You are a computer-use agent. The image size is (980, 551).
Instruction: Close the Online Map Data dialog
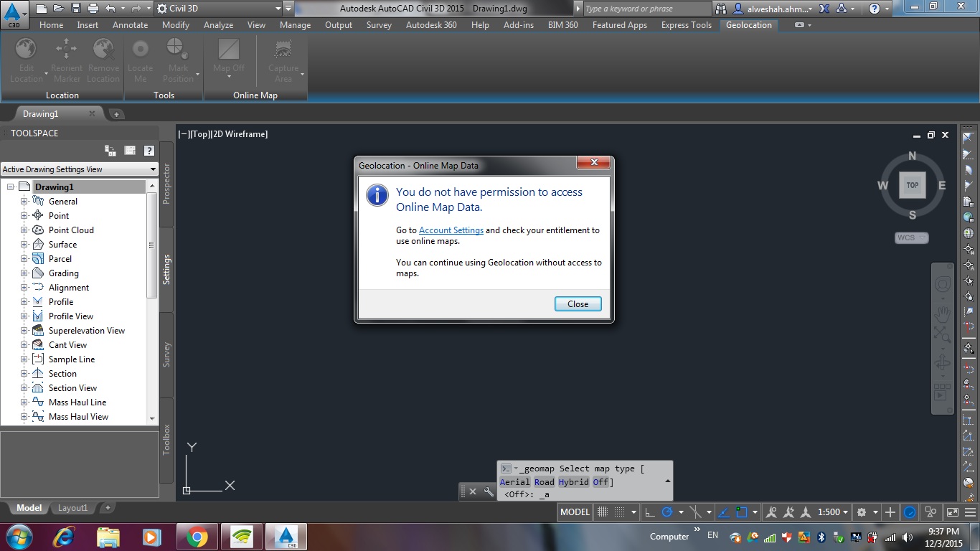pos(578,303)
